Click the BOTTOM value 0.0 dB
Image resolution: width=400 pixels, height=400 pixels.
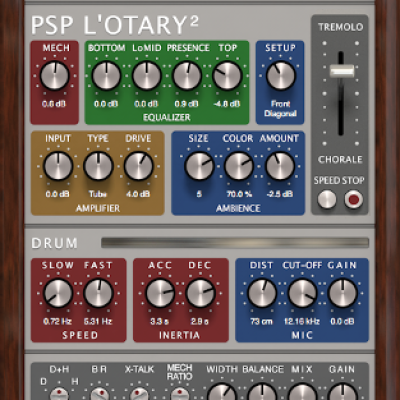tap(106, 104)
